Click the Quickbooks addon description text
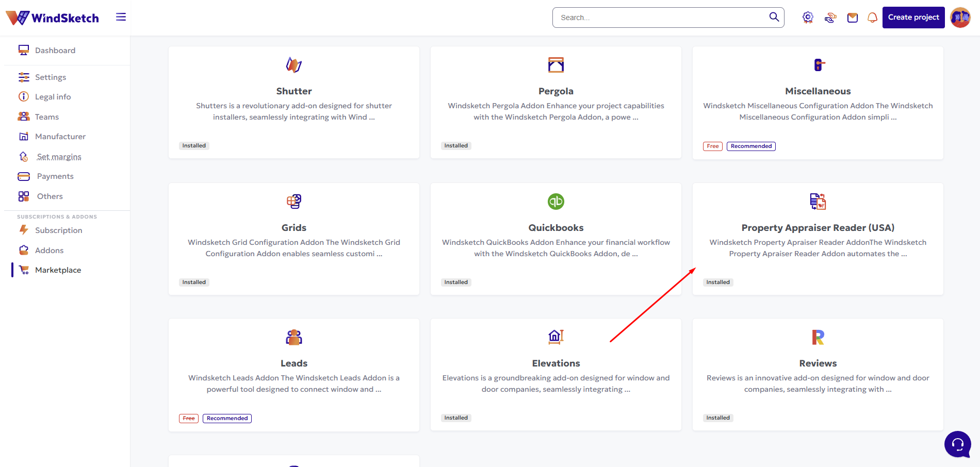The width and height of the screenshot is (980, 467). click(x=556, y=248)
